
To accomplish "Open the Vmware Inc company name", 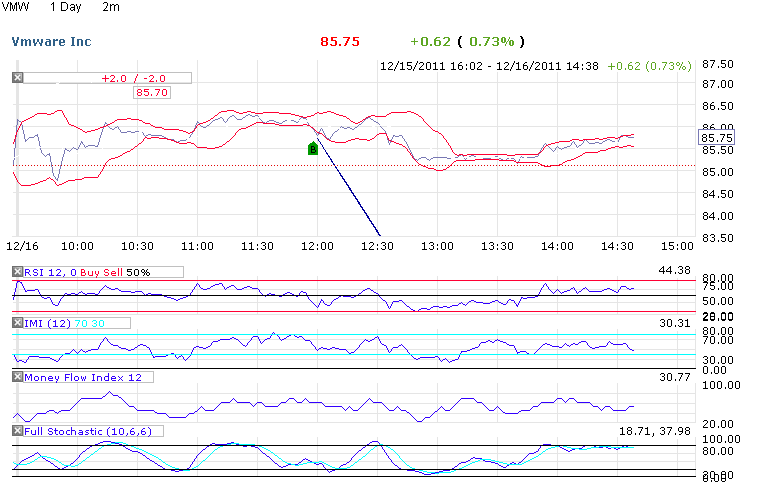I will [51, 42].
